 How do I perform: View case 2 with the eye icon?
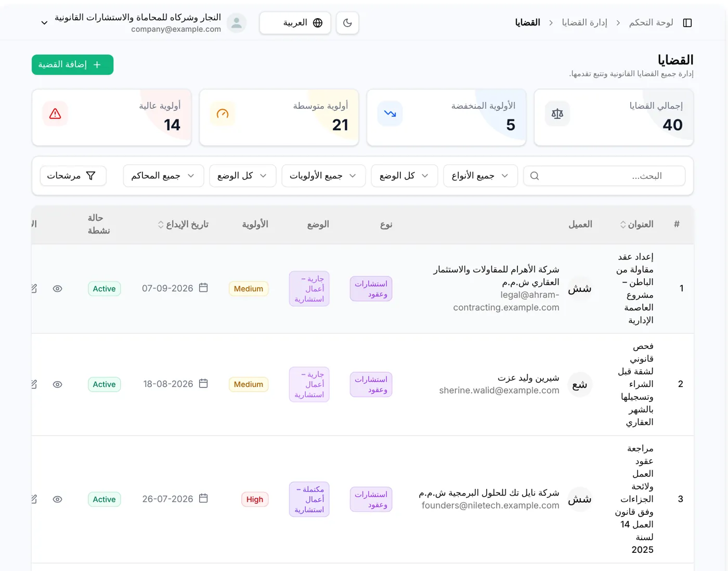(58, 384)
